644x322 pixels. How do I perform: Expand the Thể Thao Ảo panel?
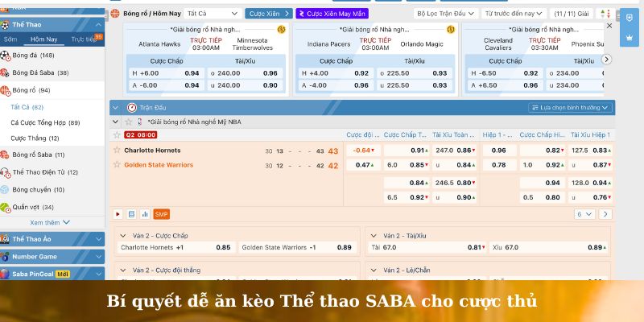(98, 239)
